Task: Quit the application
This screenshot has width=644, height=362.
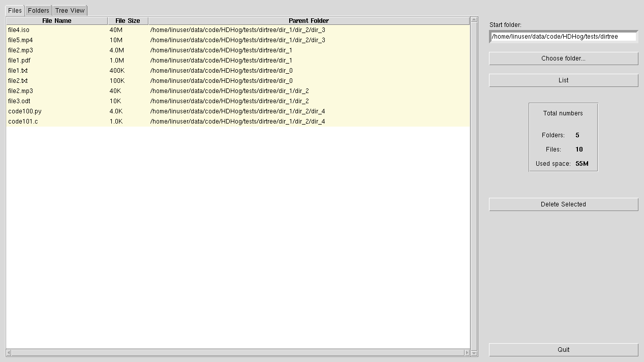Action: 563,349
